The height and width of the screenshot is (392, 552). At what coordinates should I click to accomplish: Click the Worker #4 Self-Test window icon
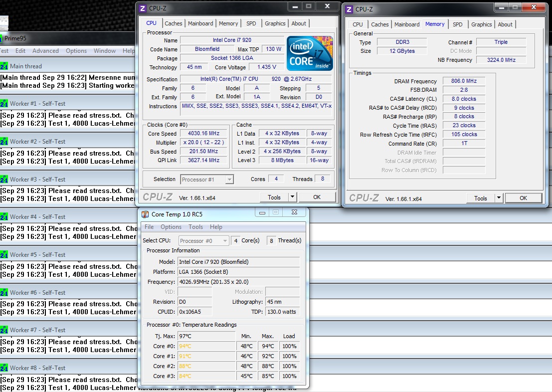click(4, 217)
